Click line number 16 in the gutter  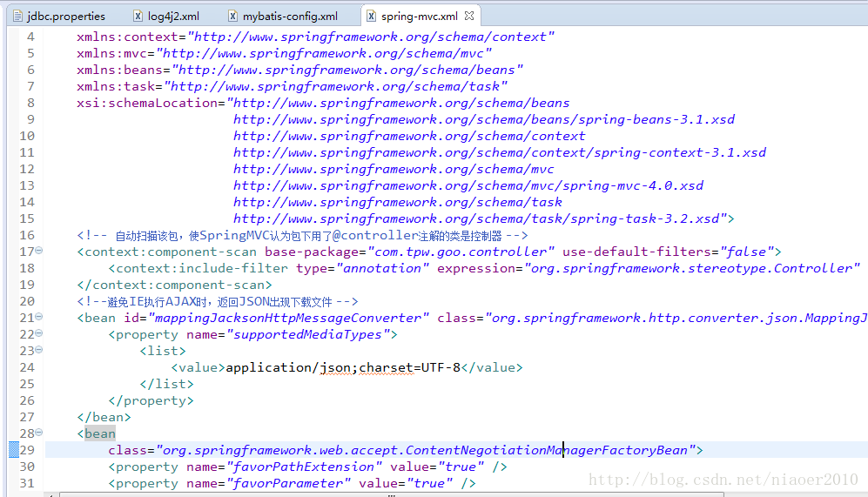point(27,235)
